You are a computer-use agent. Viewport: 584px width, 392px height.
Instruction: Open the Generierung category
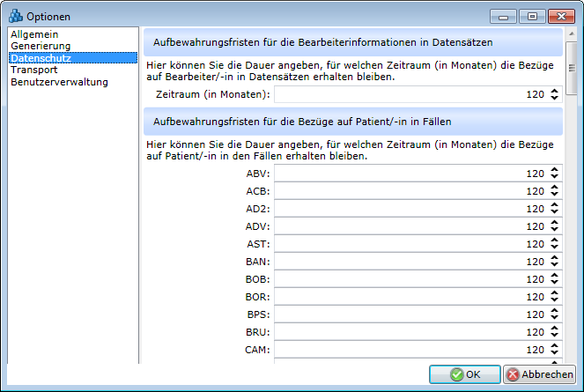(x=41, y=46)
